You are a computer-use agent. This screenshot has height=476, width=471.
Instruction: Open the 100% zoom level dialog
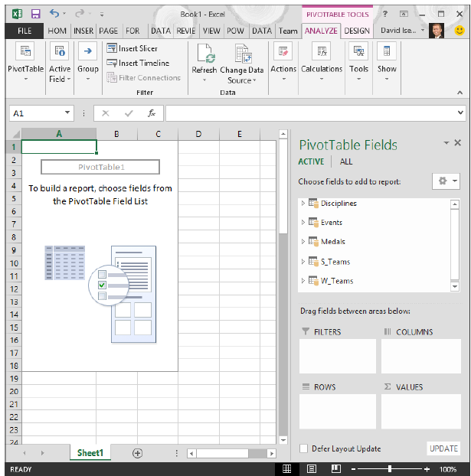(x=448, y=469)
